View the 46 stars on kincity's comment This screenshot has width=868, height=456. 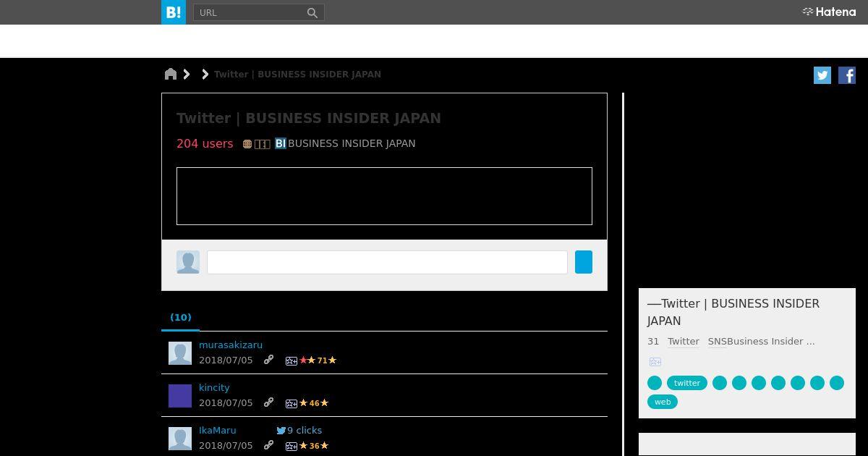point(315,403)
